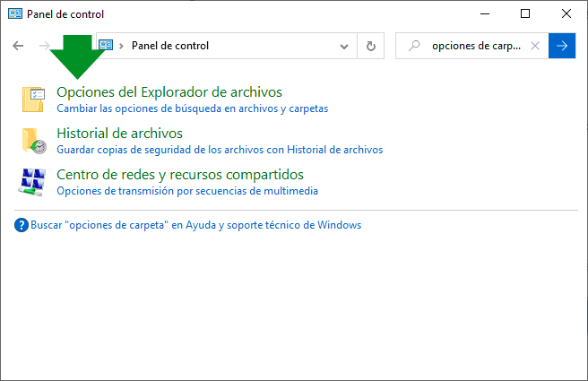Open Opciones de transmisión por secuencias link
The image size is (588, 381).
[186, 191]
